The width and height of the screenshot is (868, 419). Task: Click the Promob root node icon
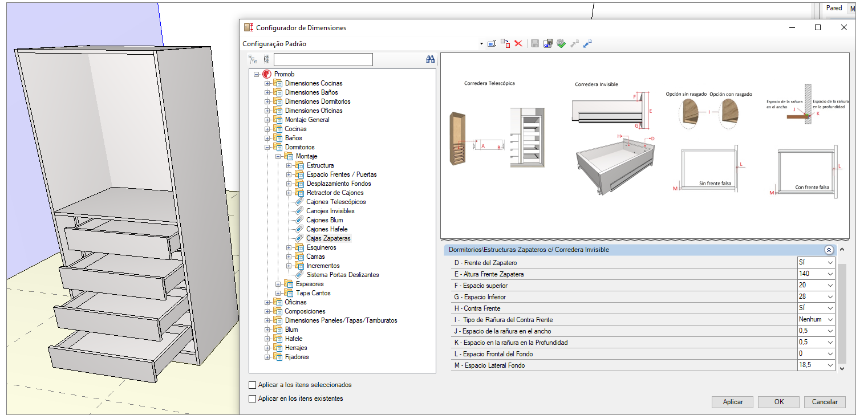click(x=266, y=74)
